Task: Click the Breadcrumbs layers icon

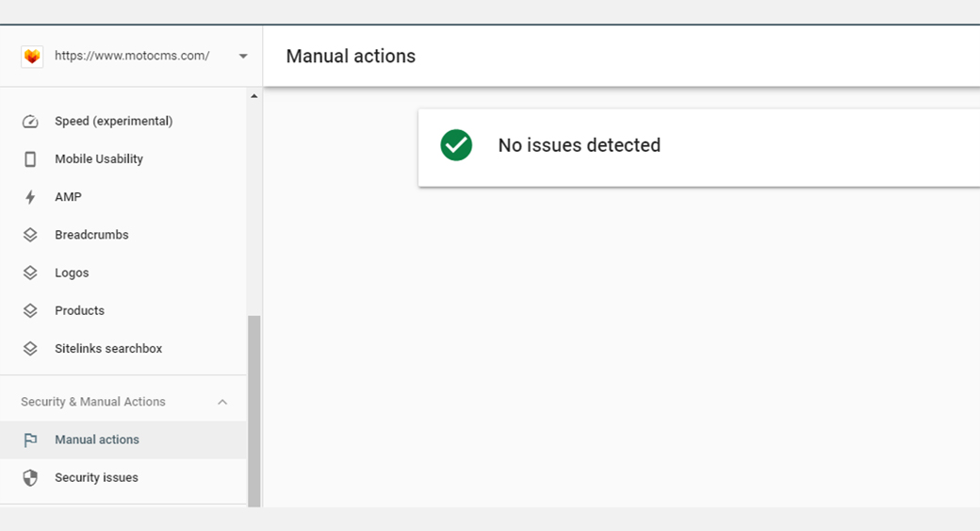Action: [30, 235]
